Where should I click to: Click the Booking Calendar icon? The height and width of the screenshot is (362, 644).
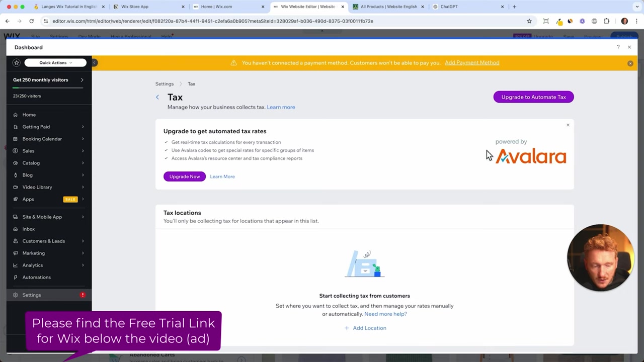click(15, 139)
